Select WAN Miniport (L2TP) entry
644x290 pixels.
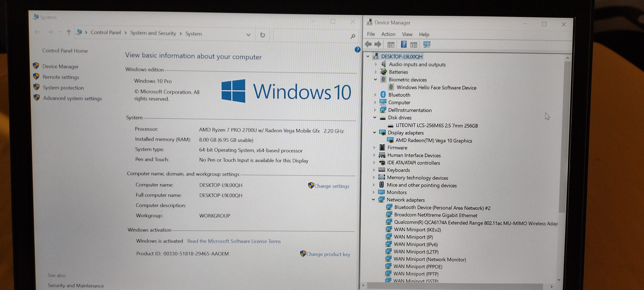pos(416,252)
